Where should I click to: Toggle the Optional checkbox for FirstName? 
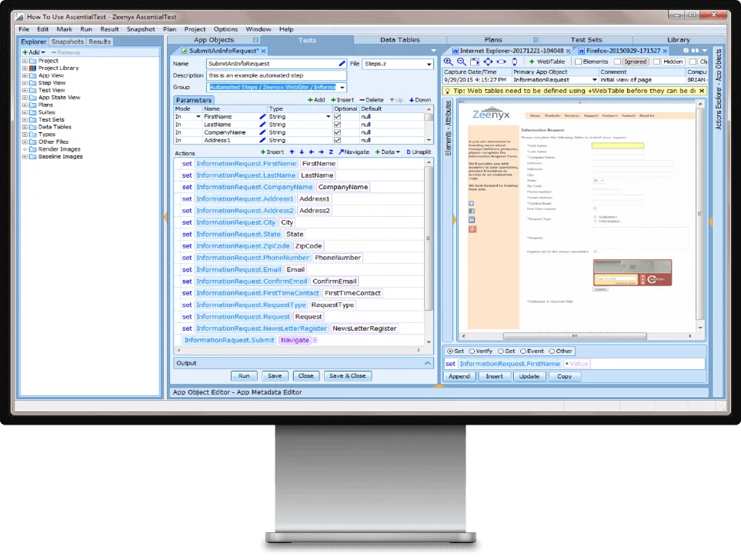[x=337, y=117]
